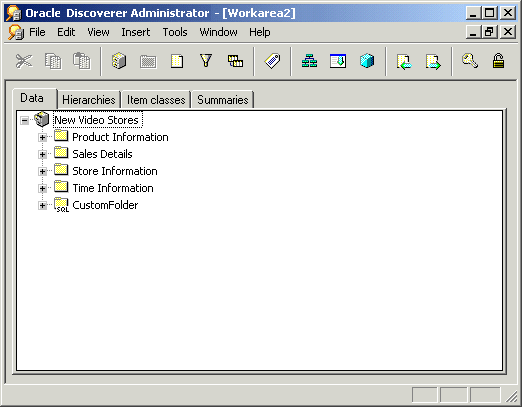The image size is (522, 407).
Task: Click the Time Information folder icon
Action: click(x=61, y=187)
